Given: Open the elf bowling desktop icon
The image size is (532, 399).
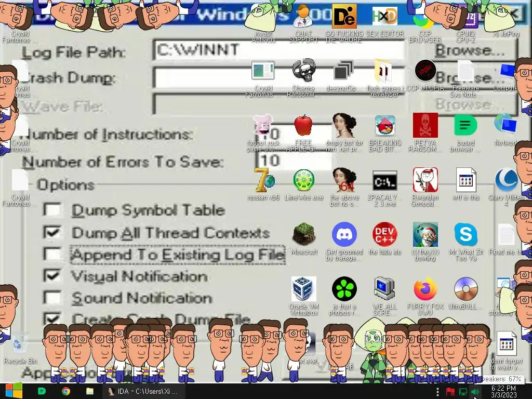Looking at the screenshot, I should point(425,234).
